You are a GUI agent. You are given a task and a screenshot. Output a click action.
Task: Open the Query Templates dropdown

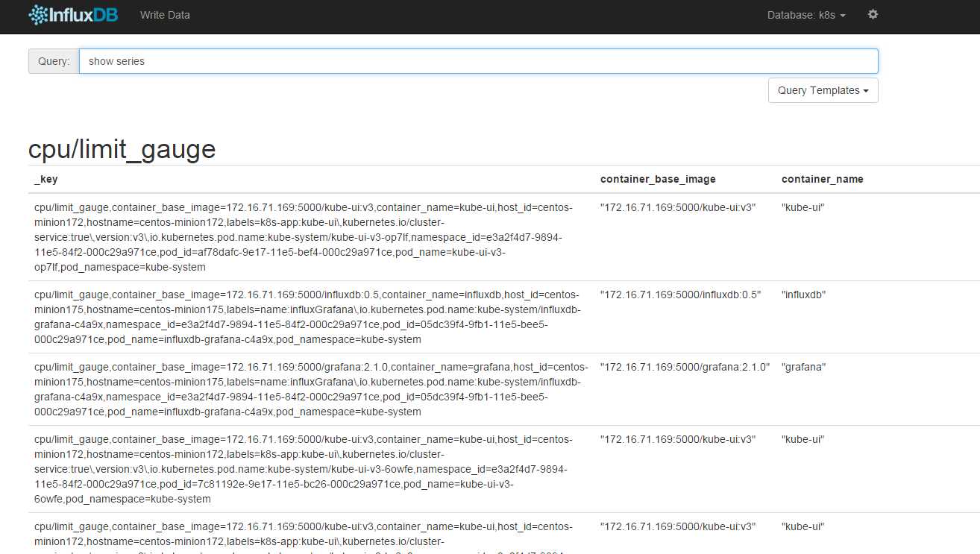(823, 90)
